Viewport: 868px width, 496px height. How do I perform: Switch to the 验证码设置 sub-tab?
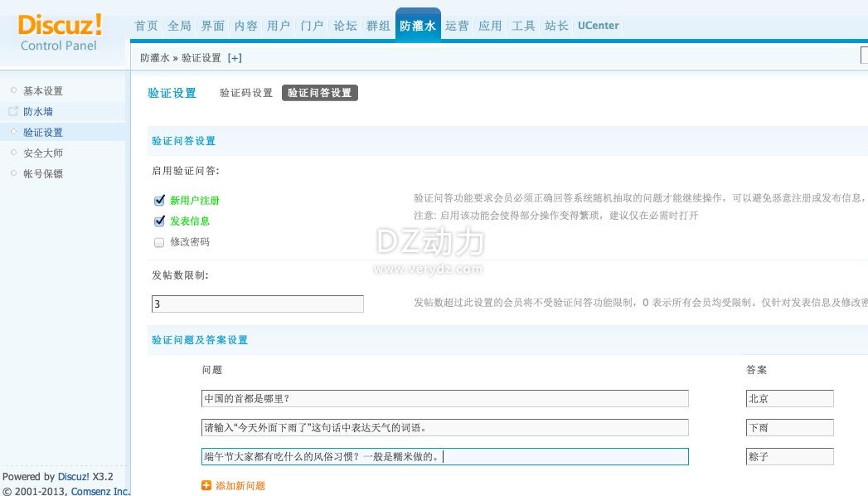point(246,93)
